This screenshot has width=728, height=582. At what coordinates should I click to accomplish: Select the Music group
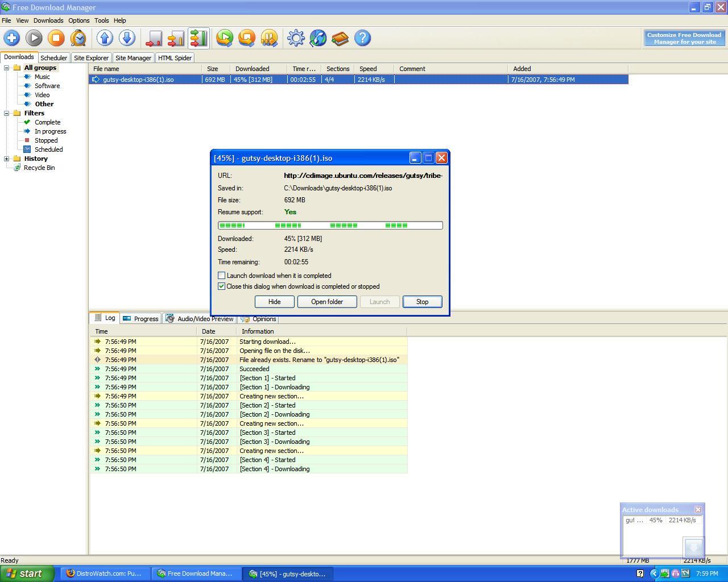click(x=42, y=77)
